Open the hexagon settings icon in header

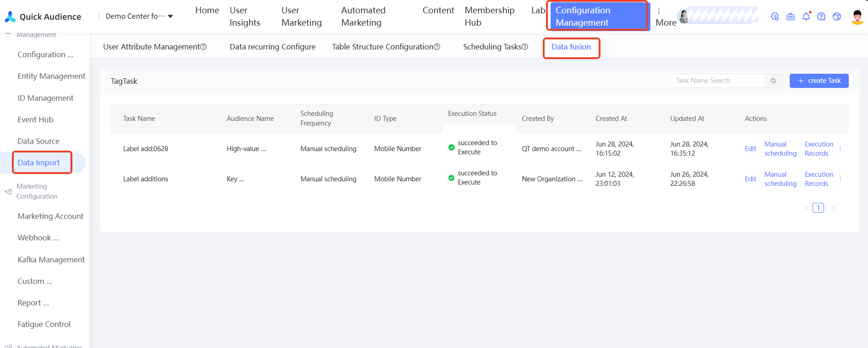tap(775, 16)
